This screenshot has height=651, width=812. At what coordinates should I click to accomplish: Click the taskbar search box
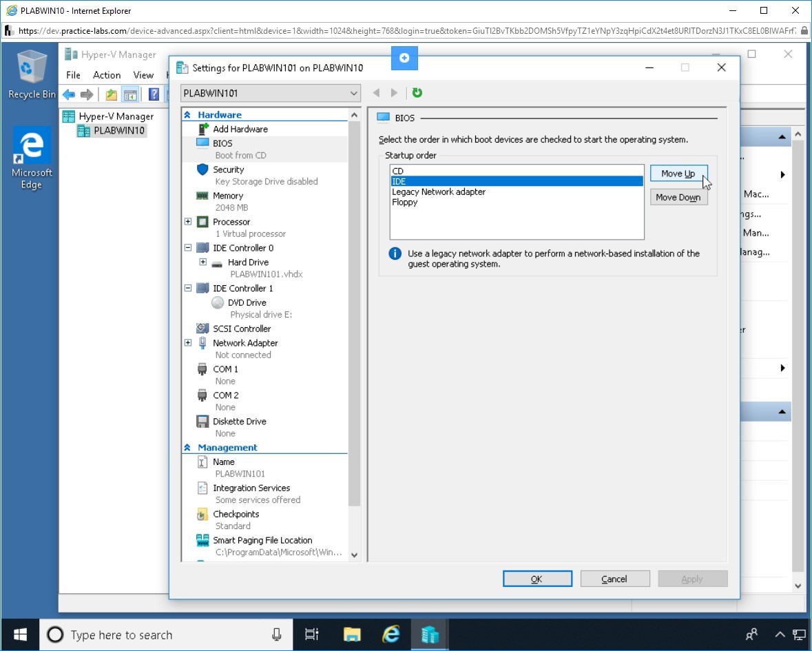pyautogui.click(x=166, y=634)
